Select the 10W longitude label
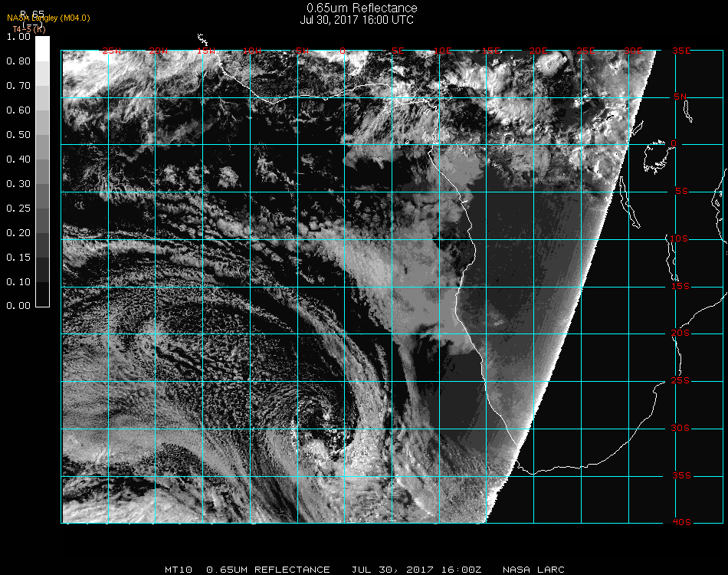 [252, 51]
